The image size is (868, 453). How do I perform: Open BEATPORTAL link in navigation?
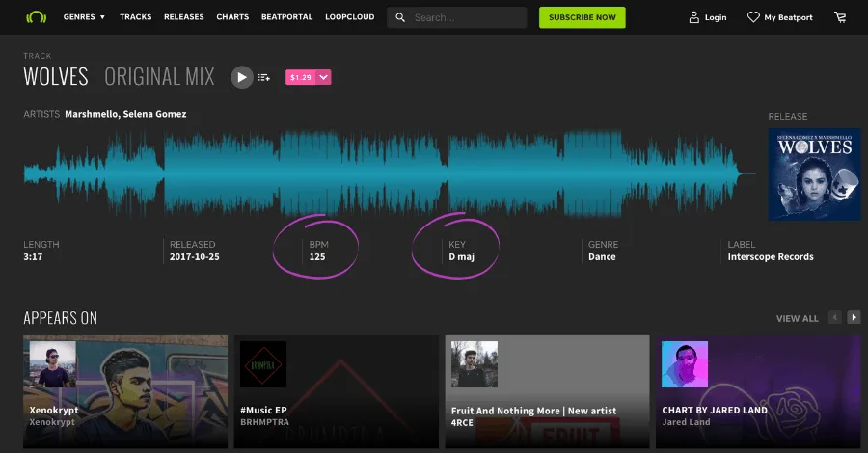pyautogui.click(x=286, y=17)
